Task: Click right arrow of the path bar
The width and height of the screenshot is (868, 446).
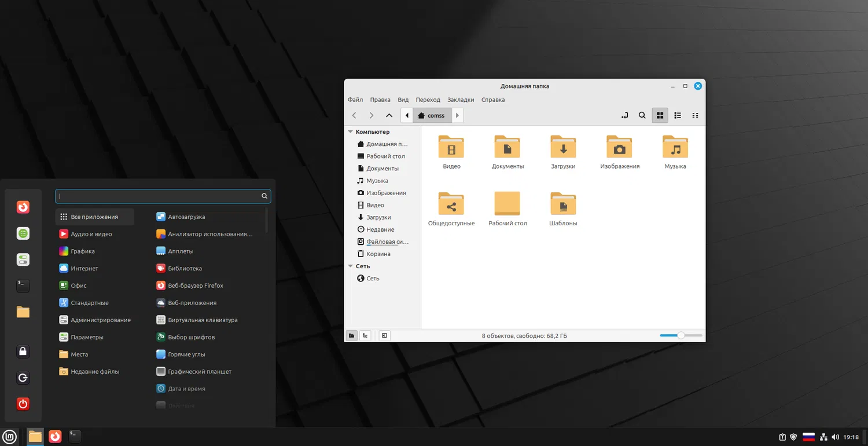Action: [x=457, y=115]
